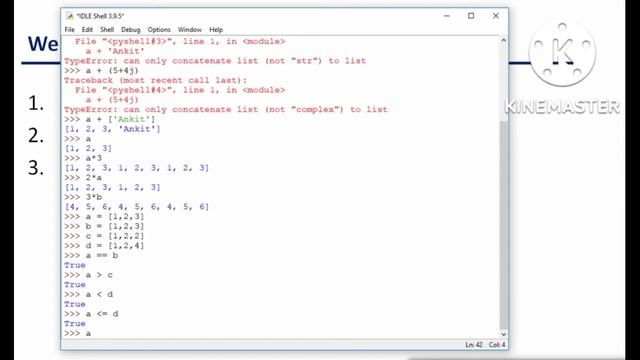Image resolution: width=640 pixels, height=360 pixels.
Task: Click the File "<pyshell#3>" traceback line
Action: [180, 41]
